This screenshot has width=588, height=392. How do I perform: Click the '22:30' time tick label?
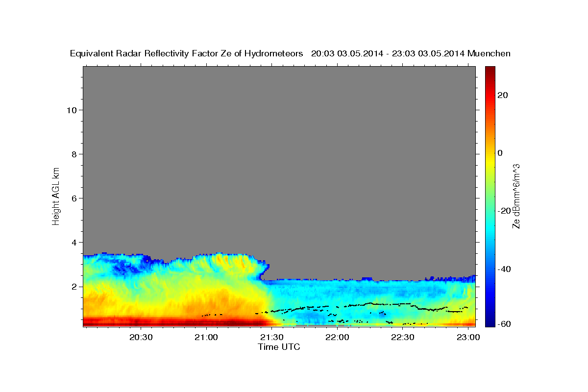(x=403, y=337)
